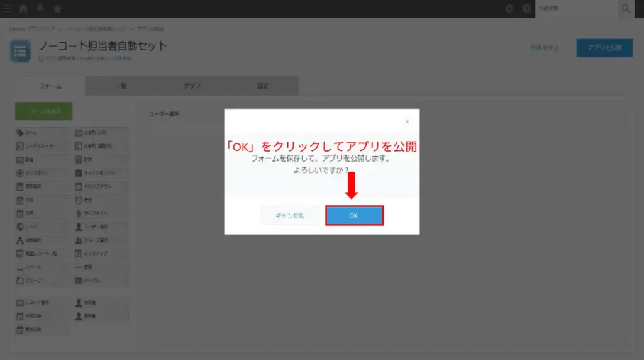644x360 pixels.
Task: Click the kintone アプリストア breadcrumb link
Action: 32,29
